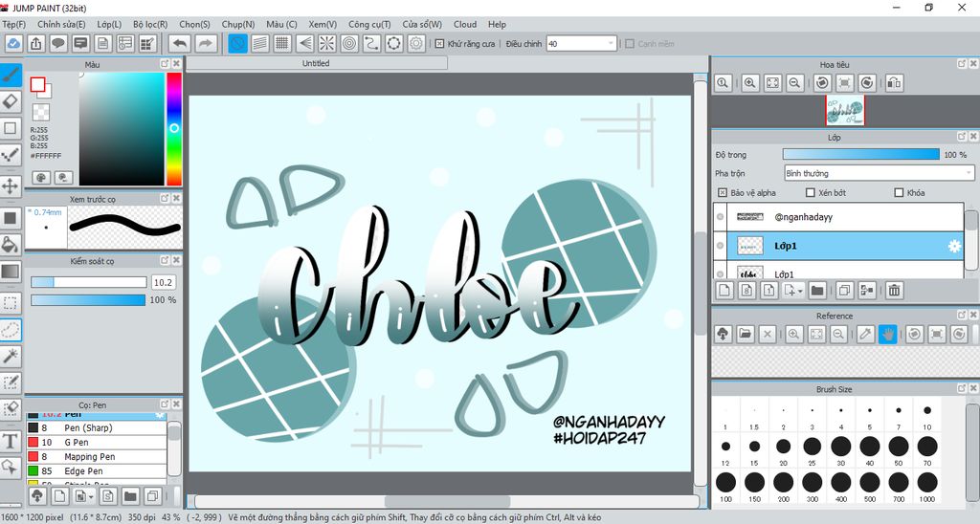Viewport: 980px width, 524px height.
Task: Zoom in using Navigator magnifier plus
Action: (x=750, y=83)
